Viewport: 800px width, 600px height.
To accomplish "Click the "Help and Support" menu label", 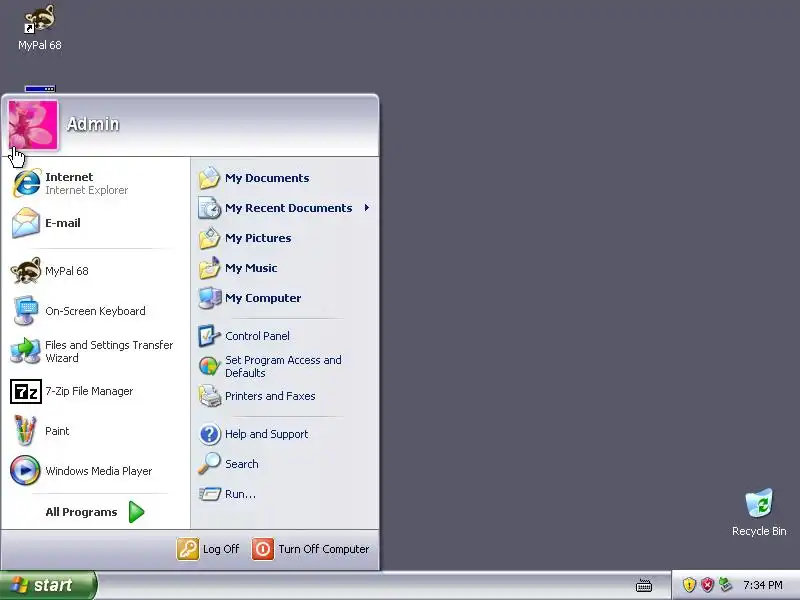I will [266, 434].
